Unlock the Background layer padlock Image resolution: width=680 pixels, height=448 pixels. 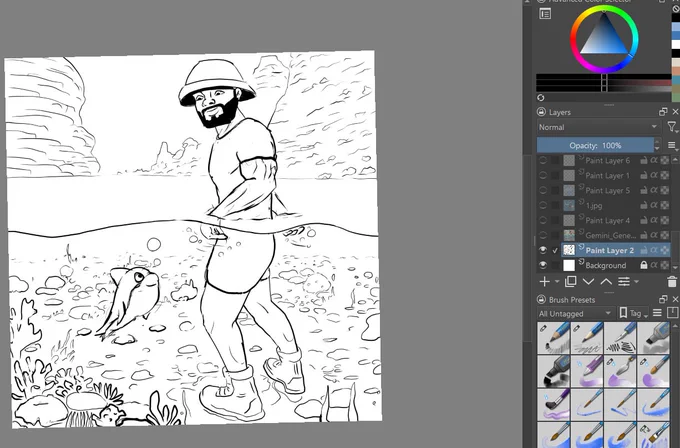point(644,265)
